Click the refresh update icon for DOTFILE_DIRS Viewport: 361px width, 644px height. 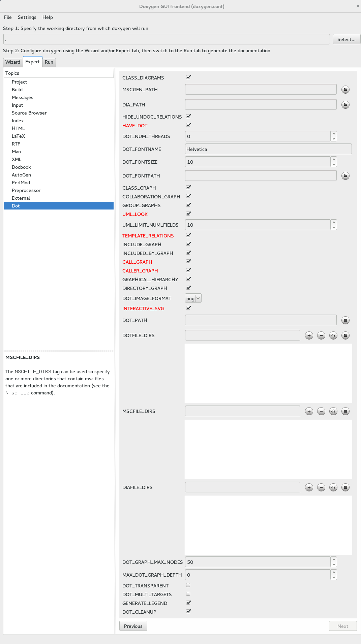tap(333, 335)
